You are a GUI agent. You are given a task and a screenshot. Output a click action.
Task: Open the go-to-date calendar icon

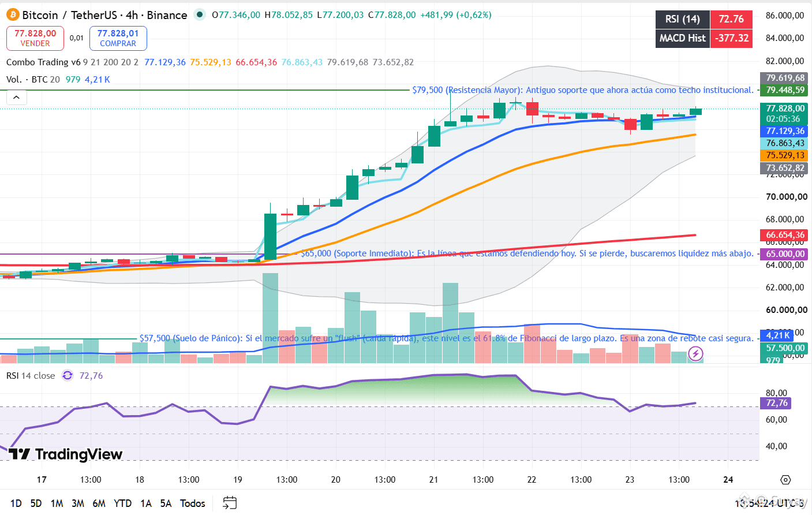(x=230, y=503)
